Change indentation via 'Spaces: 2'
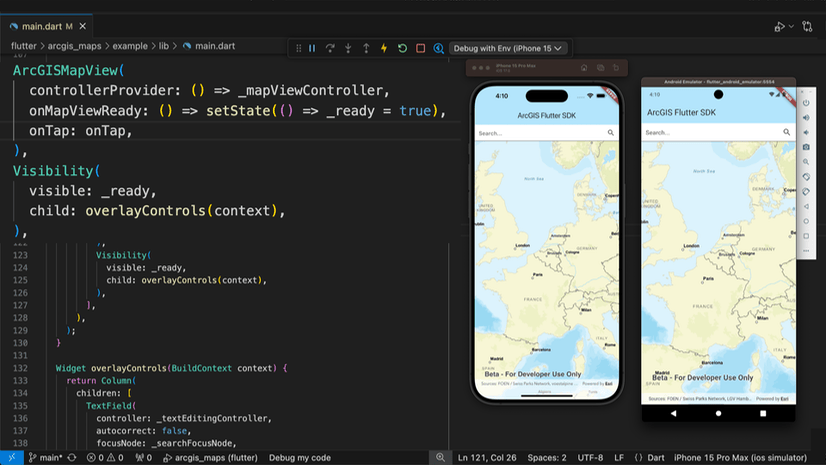 coord(547,458)
